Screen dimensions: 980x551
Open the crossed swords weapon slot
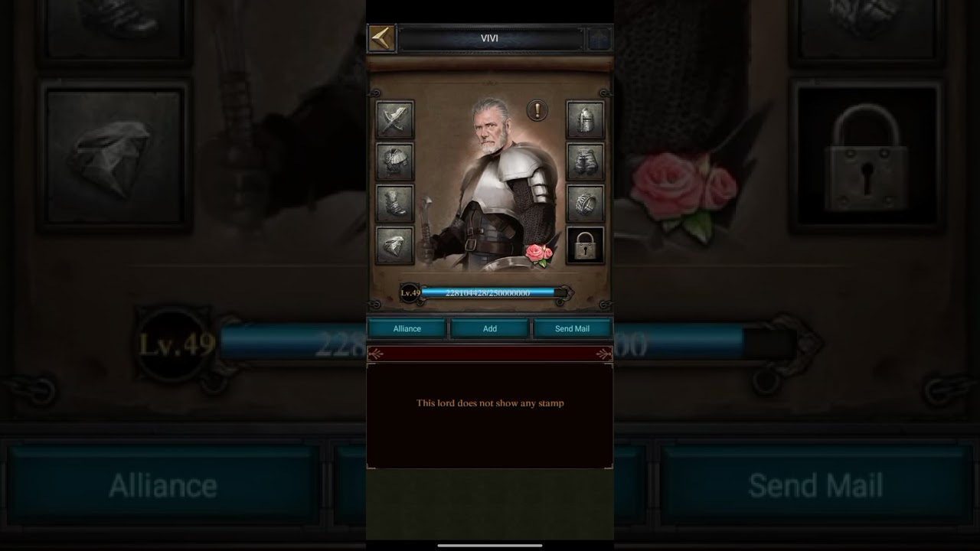tap(395, 119)
